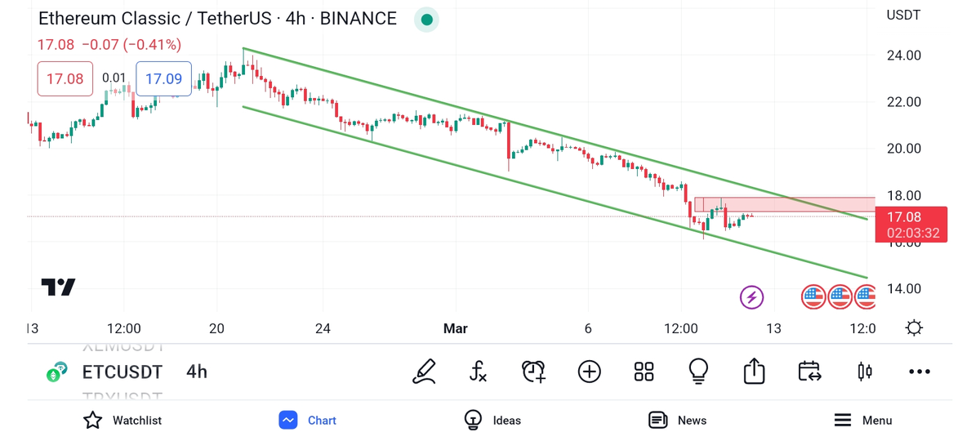Open the drawing tools pencil icon
The height and width of the screenshot is (441, 980).
(x=424, y=372)
